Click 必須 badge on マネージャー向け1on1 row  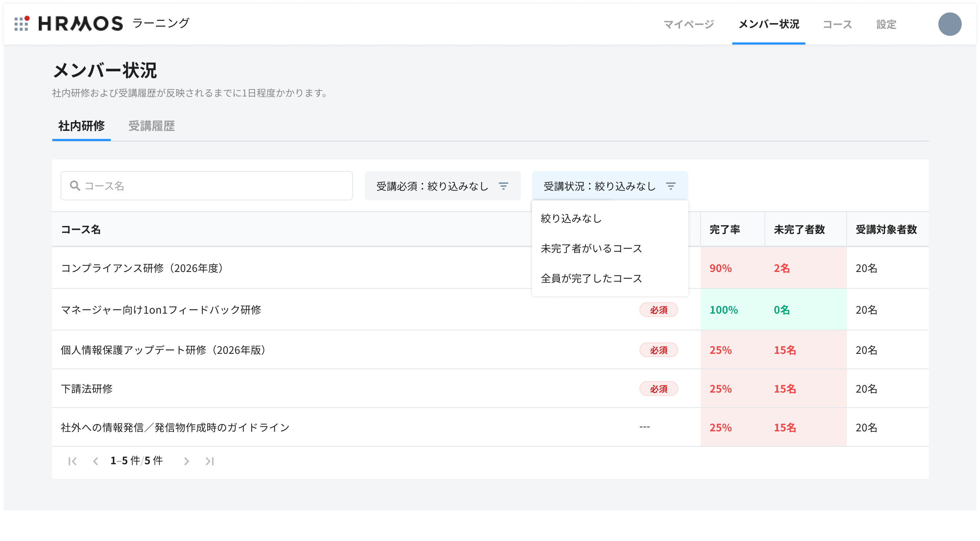(x=658, y=310)
